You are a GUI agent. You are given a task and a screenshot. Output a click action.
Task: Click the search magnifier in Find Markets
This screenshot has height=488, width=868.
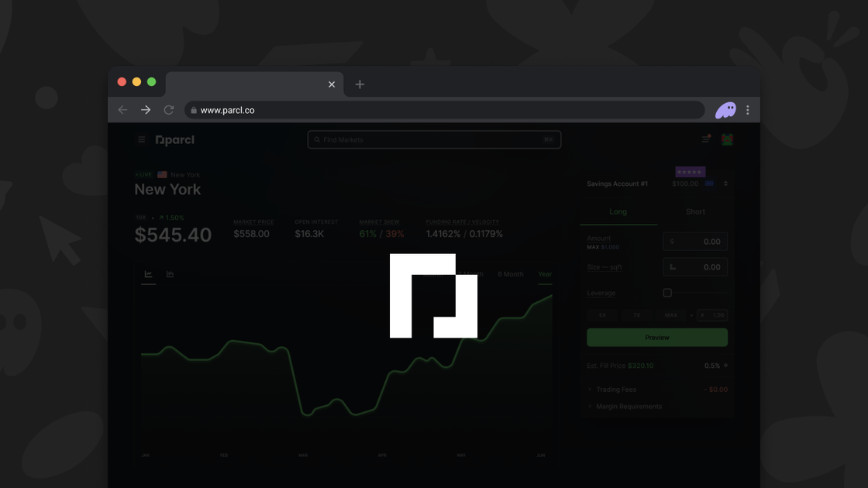point(318,139)
